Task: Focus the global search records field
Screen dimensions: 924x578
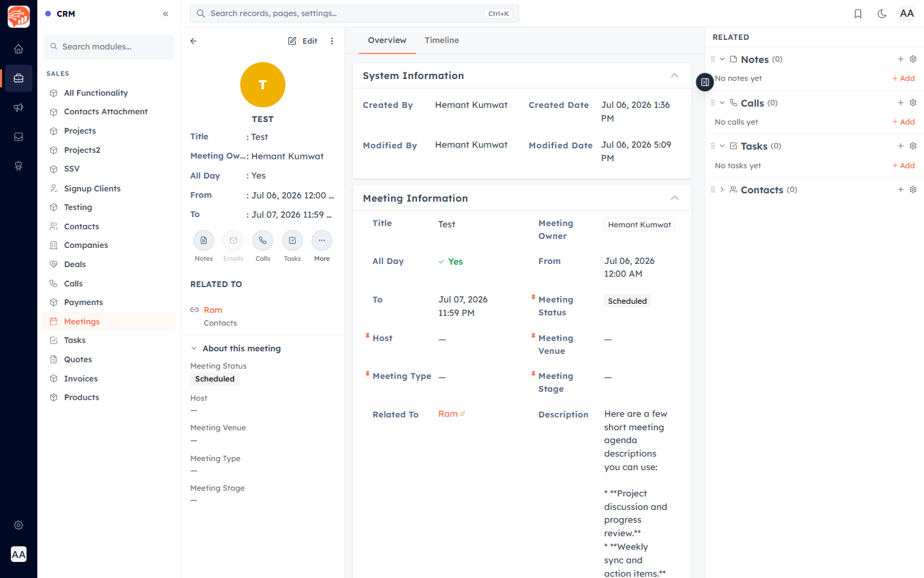Action: [354, 13]
